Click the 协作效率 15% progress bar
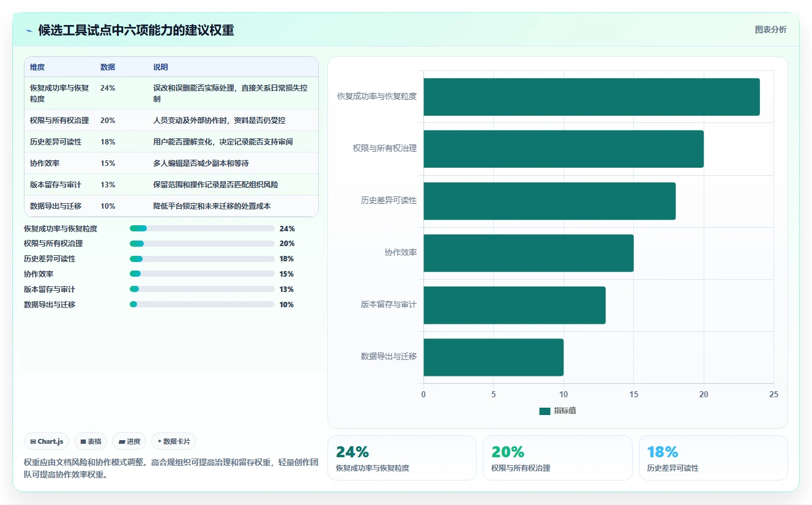The width and height of the screenshot is (812, 505). [x=202, y=274]
